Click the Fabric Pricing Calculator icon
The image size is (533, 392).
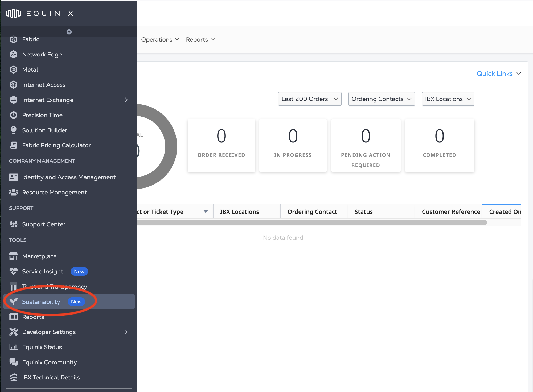(x=13, y=145)
